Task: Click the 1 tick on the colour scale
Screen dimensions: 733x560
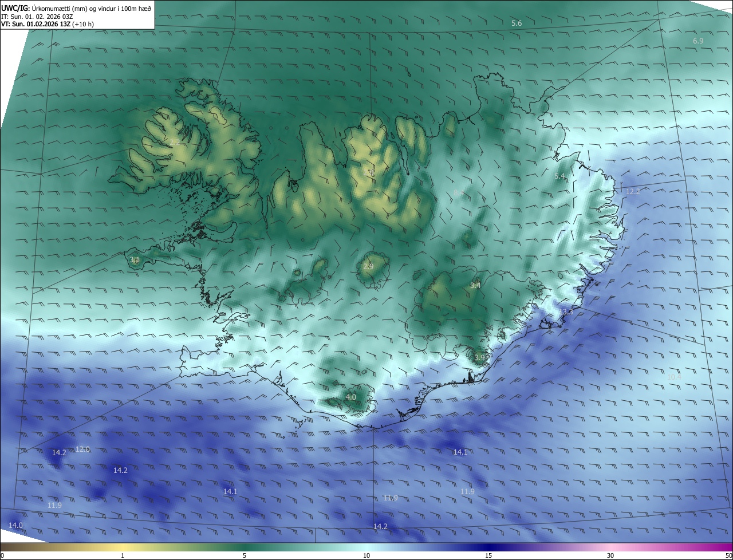Action: click(x=123, y=555)
